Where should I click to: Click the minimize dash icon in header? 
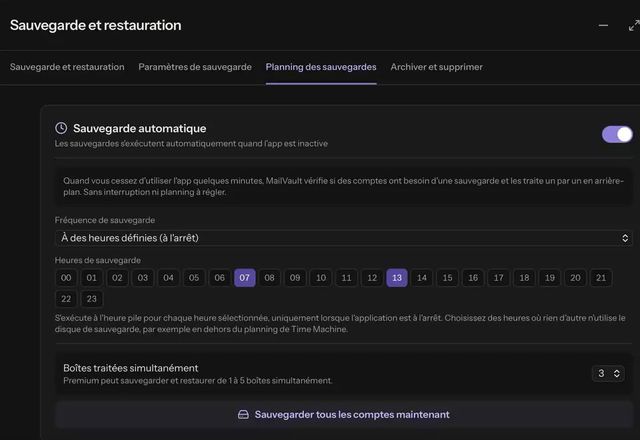[603, 25]
